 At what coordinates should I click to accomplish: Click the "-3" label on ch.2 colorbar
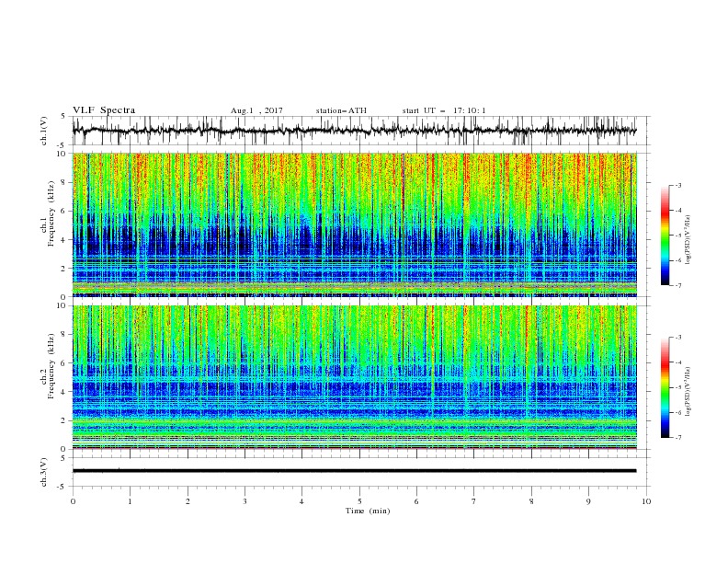[x=677, y=338]
